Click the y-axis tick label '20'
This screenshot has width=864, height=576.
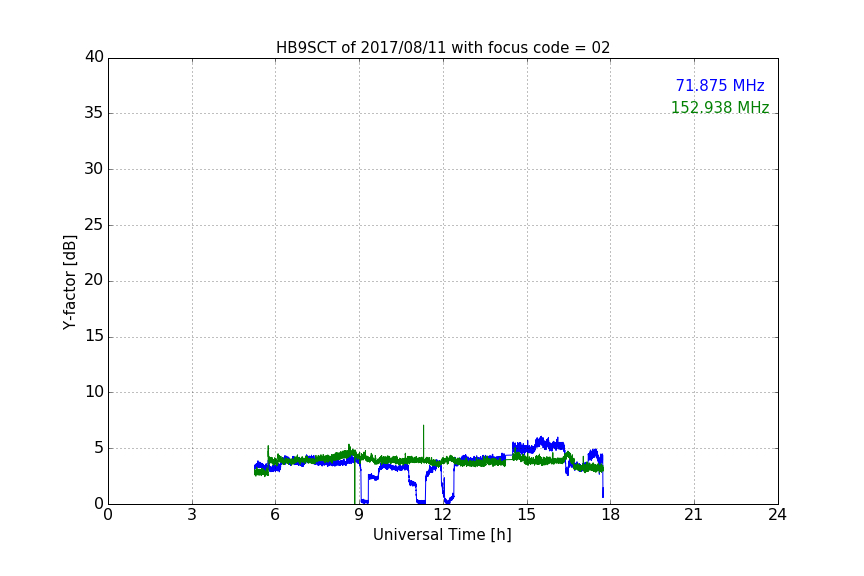[x=94, y=281]
